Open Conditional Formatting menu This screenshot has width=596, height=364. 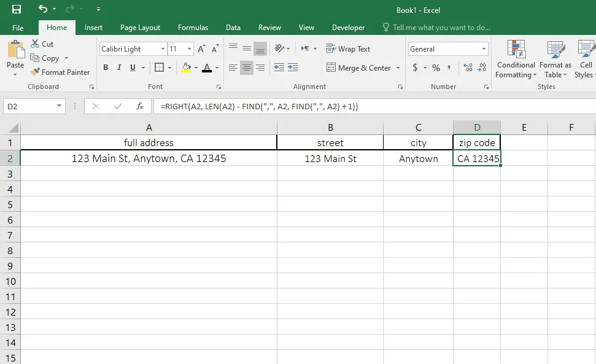516,59
